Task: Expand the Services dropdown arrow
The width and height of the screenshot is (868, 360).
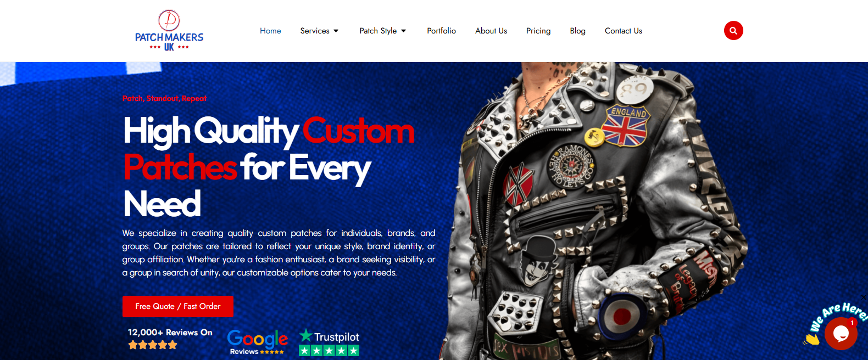Action: 336,31
